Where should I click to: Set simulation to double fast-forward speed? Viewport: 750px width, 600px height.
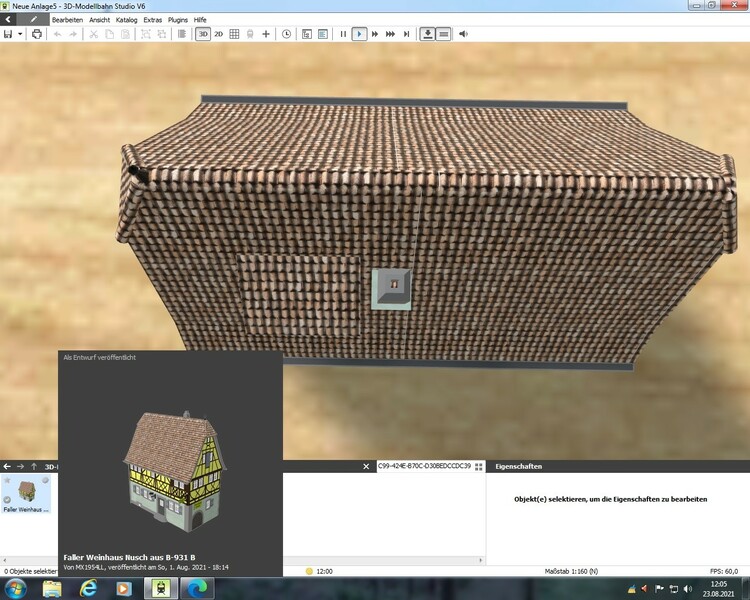pyautogui.click(x=375, y=34)
